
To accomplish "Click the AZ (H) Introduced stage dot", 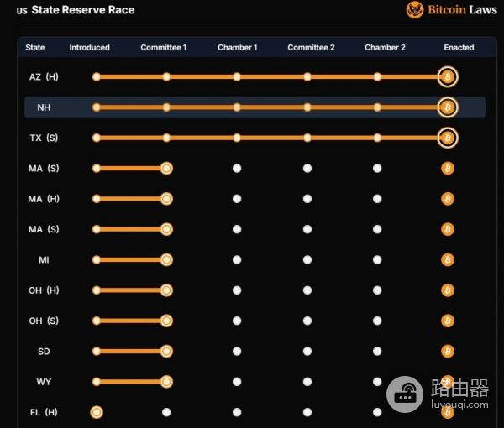I will coord(97,76).
